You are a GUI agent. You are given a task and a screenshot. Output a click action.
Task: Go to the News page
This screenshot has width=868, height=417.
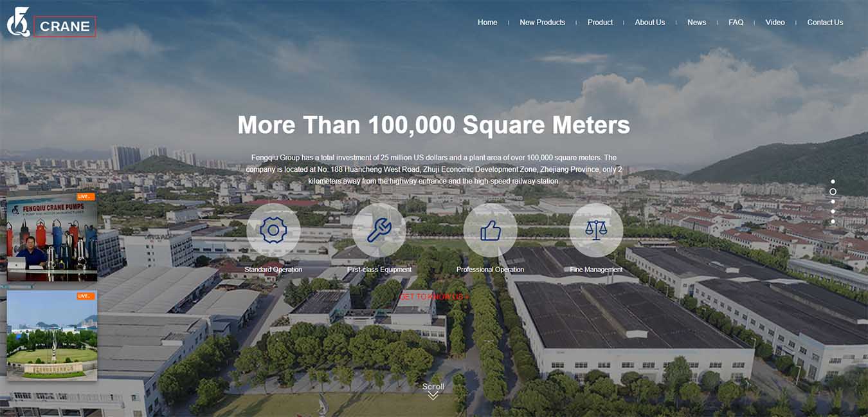pyautogui.click(x=696, y=23)
